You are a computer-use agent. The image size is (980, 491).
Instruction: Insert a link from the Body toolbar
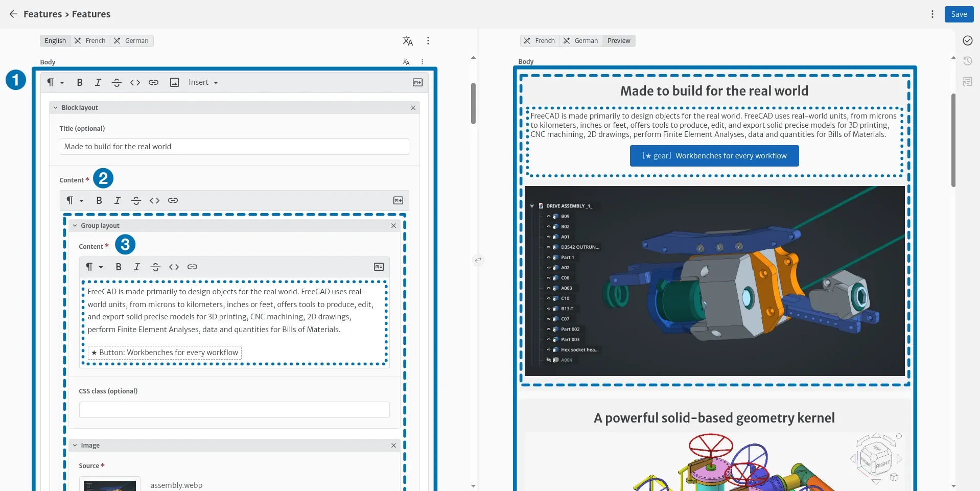click(x=153, y=82)
